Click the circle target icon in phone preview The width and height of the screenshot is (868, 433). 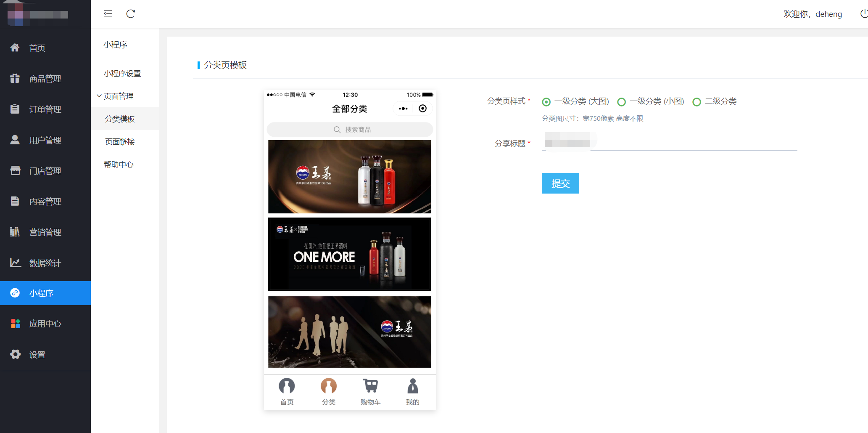423,109
